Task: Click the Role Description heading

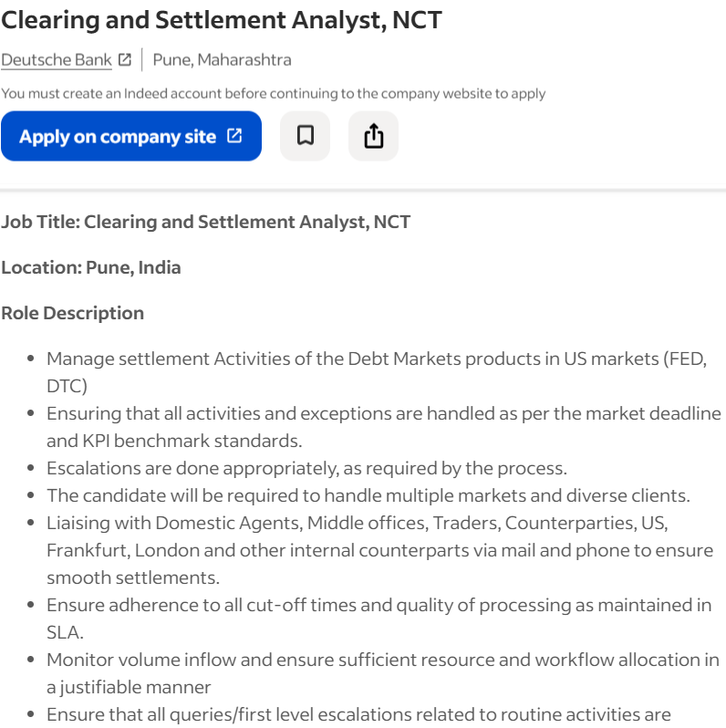Action: pyautogui.click(x=73, y=313)
